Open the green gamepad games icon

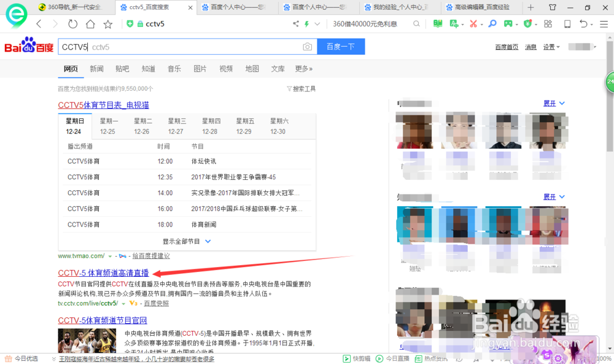(x=508, y=24)
